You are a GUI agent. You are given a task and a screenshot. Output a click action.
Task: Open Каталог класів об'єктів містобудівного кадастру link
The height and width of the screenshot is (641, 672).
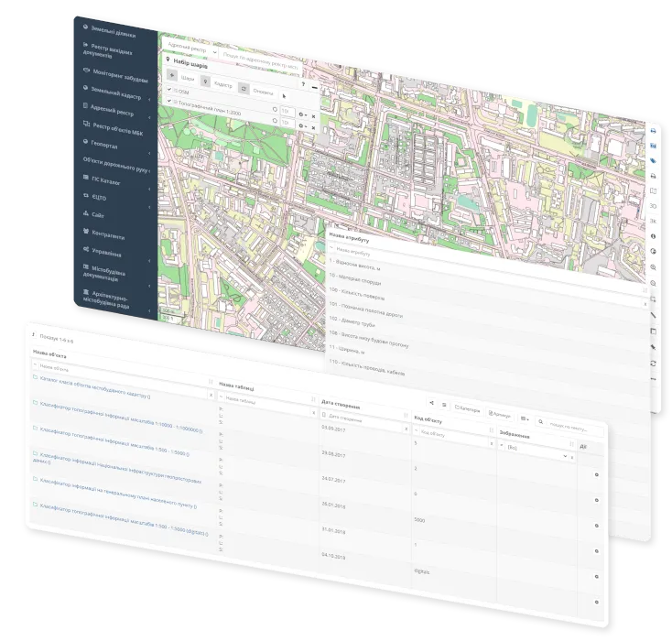[x=95, y=386]
